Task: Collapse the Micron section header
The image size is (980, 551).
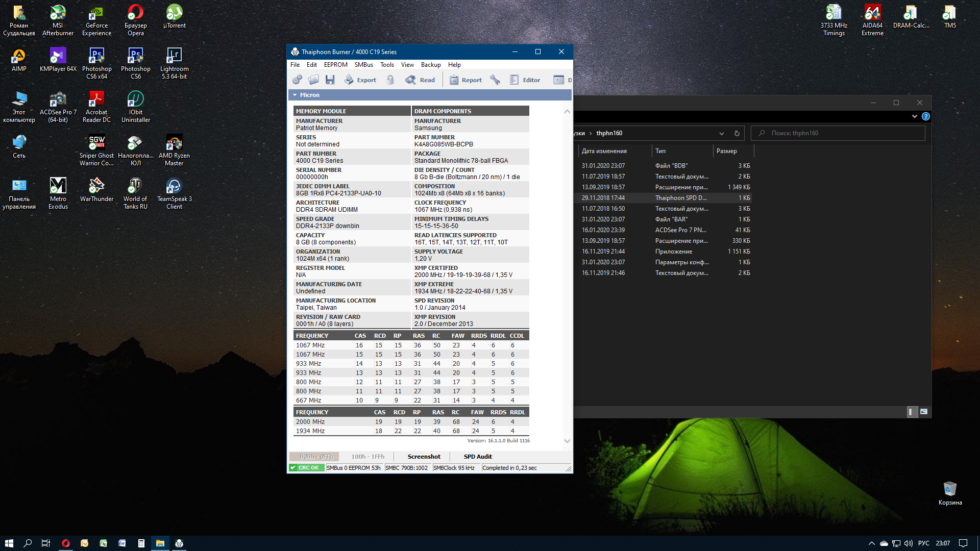Action: point(295,95)
